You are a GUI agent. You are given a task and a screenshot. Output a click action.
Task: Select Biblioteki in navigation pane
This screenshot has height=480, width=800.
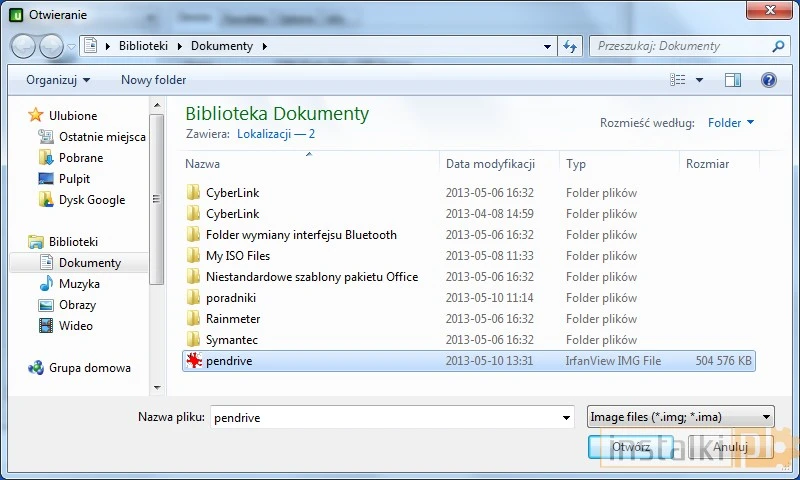[x=73, y=242]
